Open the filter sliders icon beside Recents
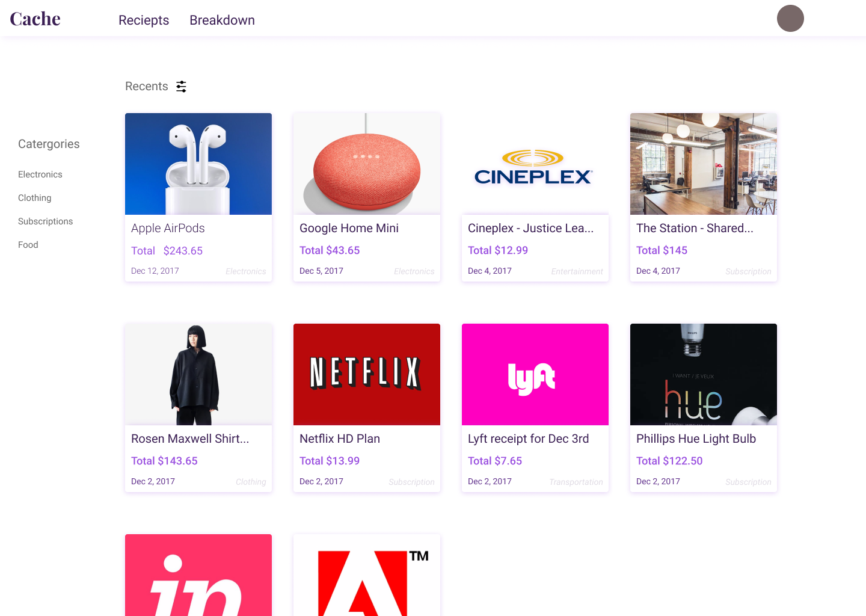 pyautogui.click(x=181, y=87)
